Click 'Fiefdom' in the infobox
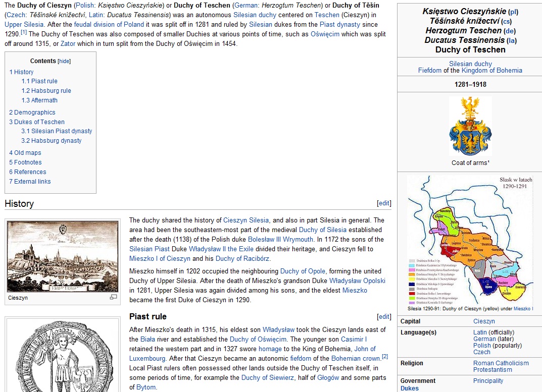This screenshot has width=542, height=392. 430,71
